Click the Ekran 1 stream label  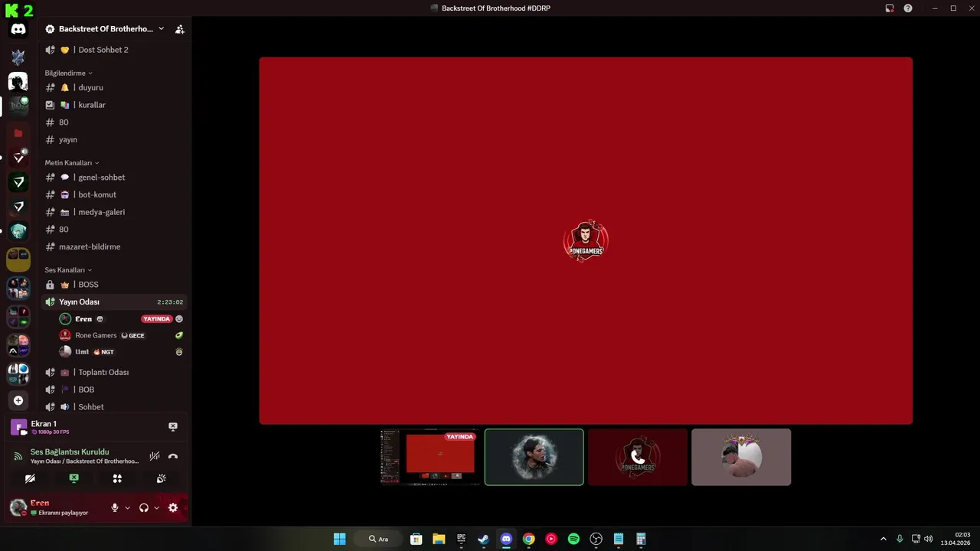pos(44,424)
